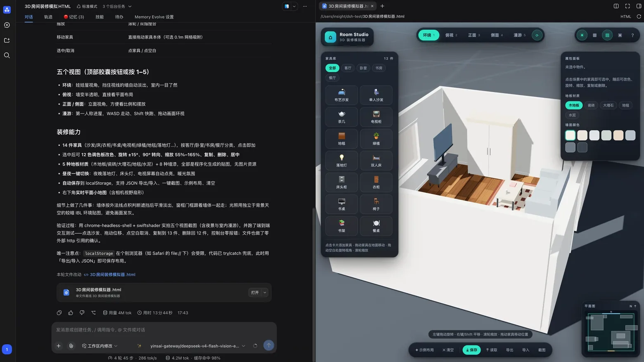Viewport: 644px width, 362px height.
Task: Add the 电视柜 TV cabinet
Action: tap(376, 117)
